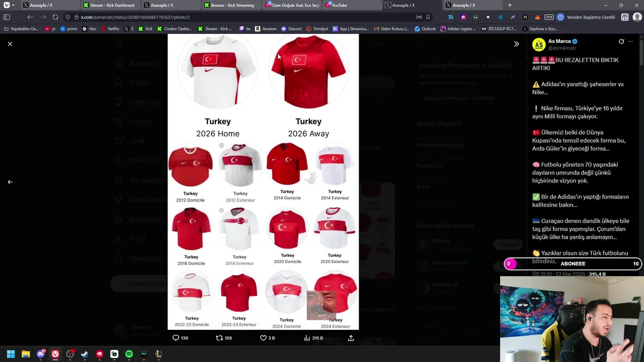Open the Grok slash icon beside As Marca
This screenshot has width=644, height=362.
click(621, 41)
